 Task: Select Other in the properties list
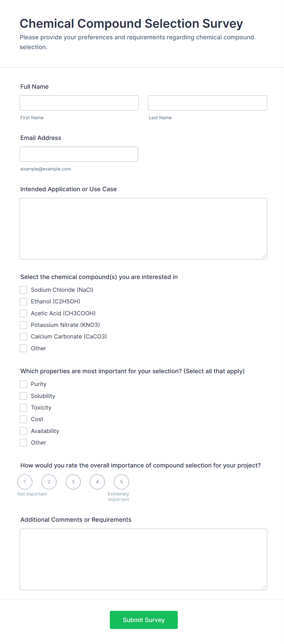click(23, 442)
